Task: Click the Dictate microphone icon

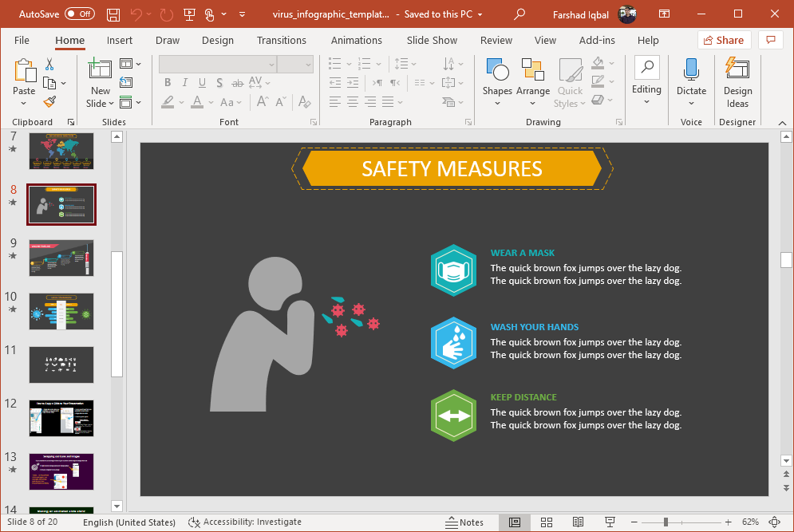Action: coord(691,80)
